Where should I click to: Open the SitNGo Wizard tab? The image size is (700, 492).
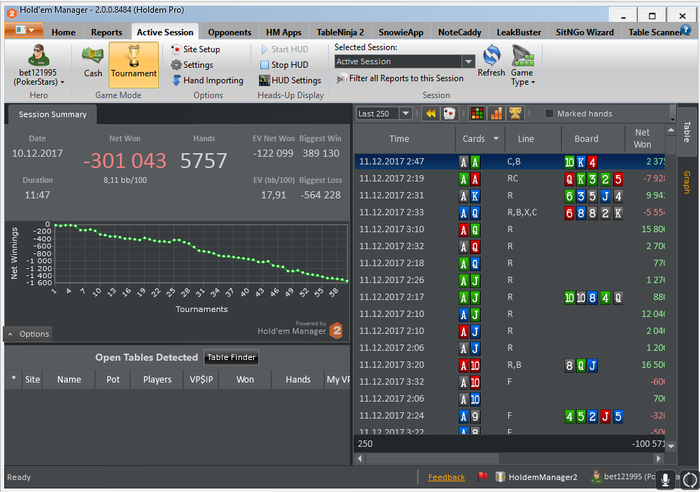(584, 32)
